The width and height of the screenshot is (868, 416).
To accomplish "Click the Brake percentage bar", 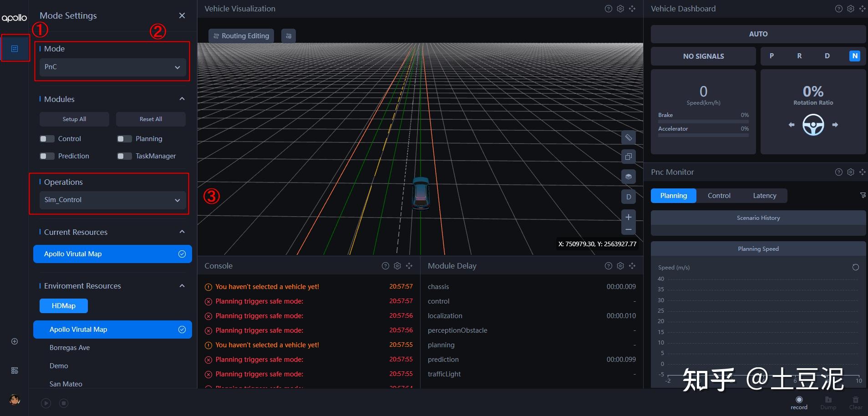I will [703, 122].
